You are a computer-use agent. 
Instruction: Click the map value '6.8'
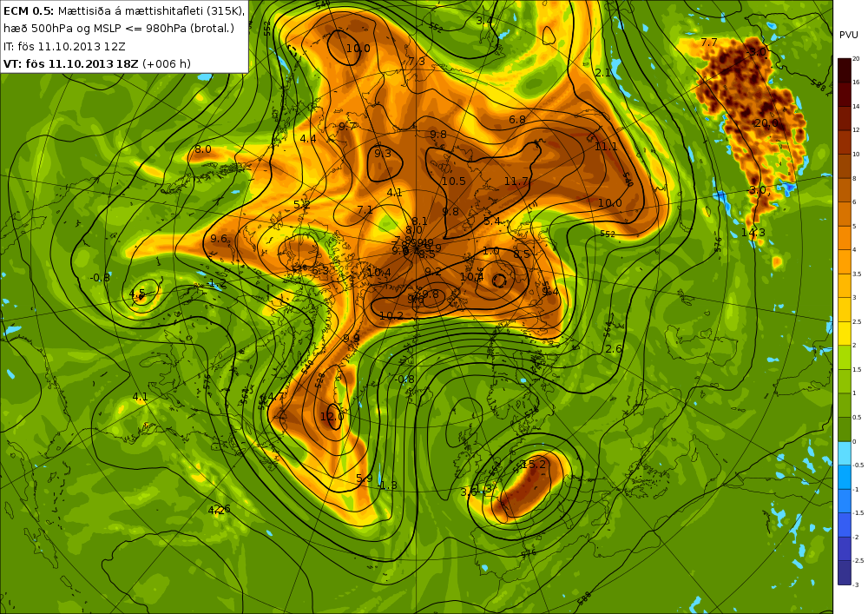pyautogui.click(x=517, y=120)
